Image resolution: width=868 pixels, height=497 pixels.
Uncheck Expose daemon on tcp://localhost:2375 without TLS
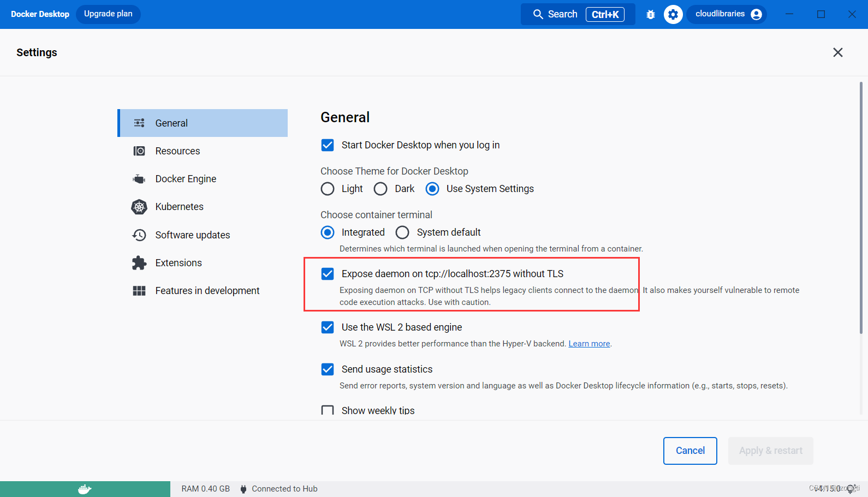[x=328, y=274]
